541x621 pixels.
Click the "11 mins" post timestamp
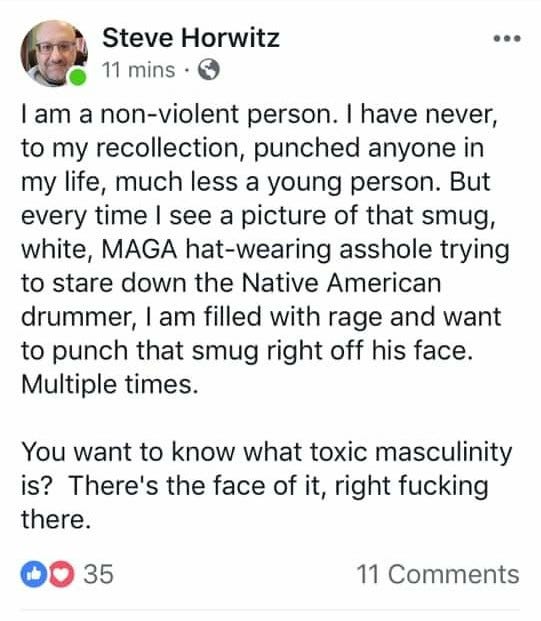(x=138, y=70)
